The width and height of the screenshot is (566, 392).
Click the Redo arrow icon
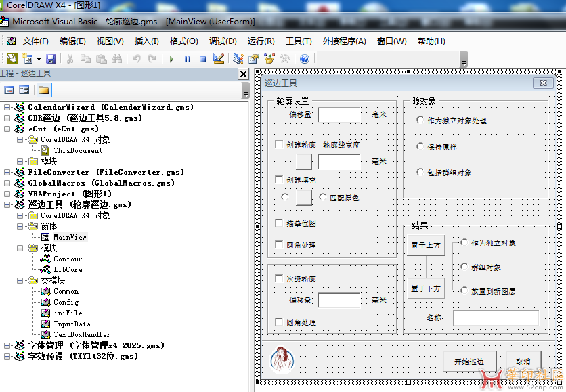[x=152, y=58]
